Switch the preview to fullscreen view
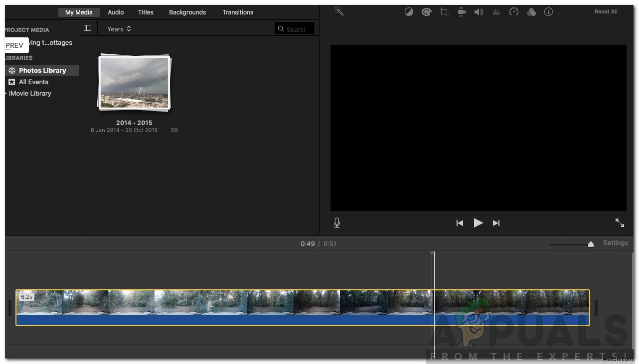 point(620,223)
